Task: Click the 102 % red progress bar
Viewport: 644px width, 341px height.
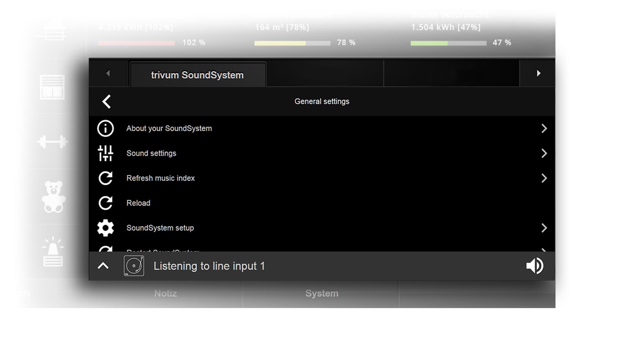Action: pyautogui.click(x=136, y=43)
